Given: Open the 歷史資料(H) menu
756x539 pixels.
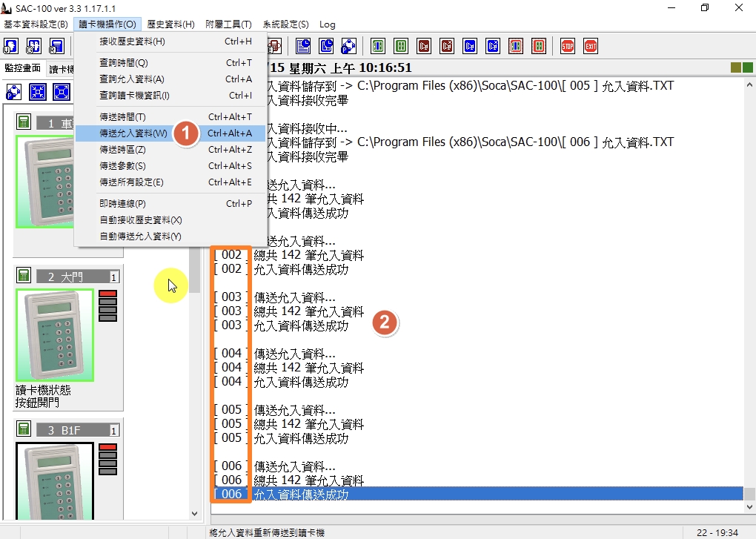Looking at the screenshot, I should tap(170, 24).
